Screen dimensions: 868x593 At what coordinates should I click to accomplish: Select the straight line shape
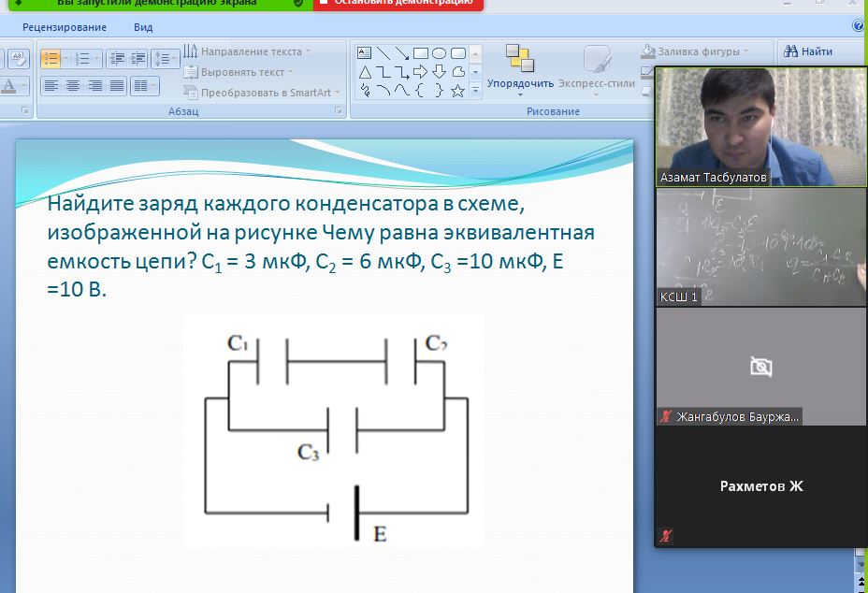coord(383,53)
